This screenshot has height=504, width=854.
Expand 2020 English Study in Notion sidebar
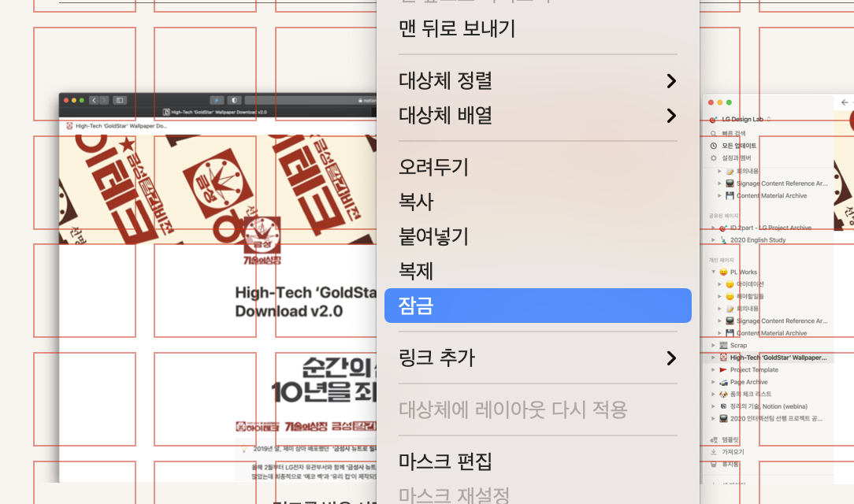pos(714,240)
